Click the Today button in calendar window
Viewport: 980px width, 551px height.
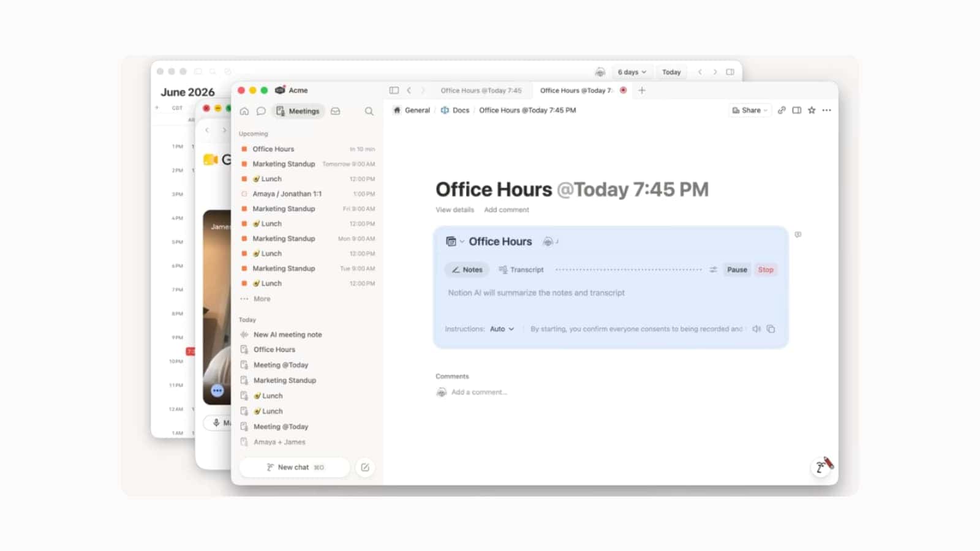pyautogui.click(x=671, y=72)
